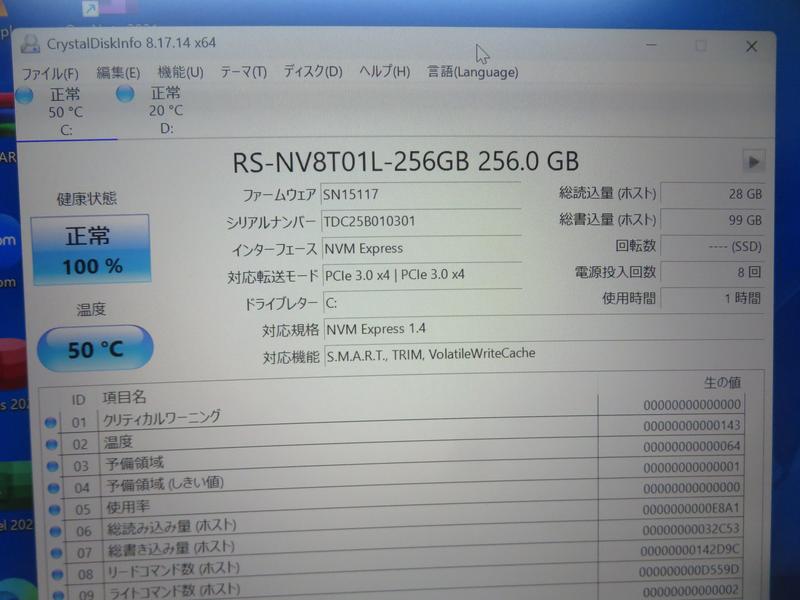Click raw value 00000000000064
The image size is (800, 600).
pos(691,446)
